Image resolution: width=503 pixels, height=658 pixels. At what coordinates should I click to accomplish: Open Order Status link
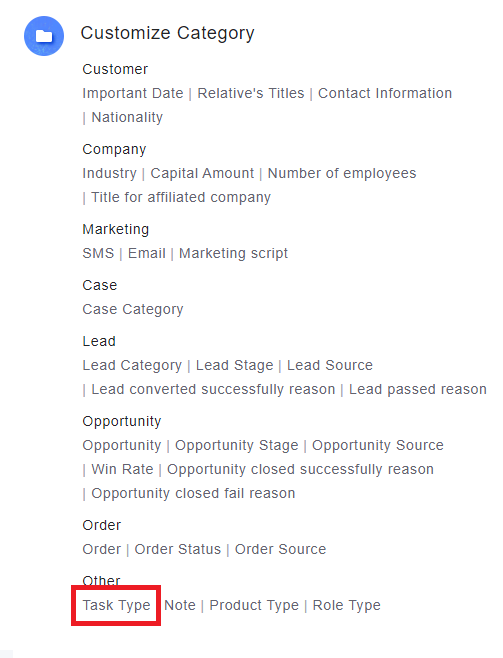(x=177, y=549)
